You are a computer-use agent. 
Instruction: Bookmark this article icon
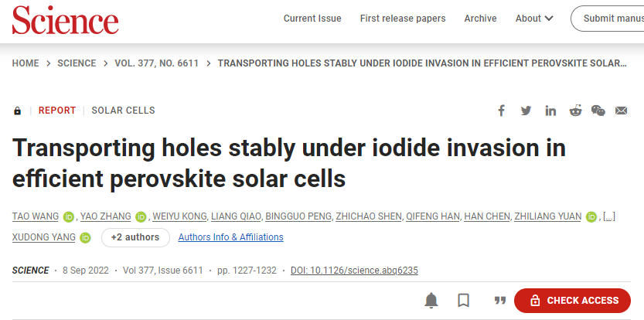(x=463, y=301)
